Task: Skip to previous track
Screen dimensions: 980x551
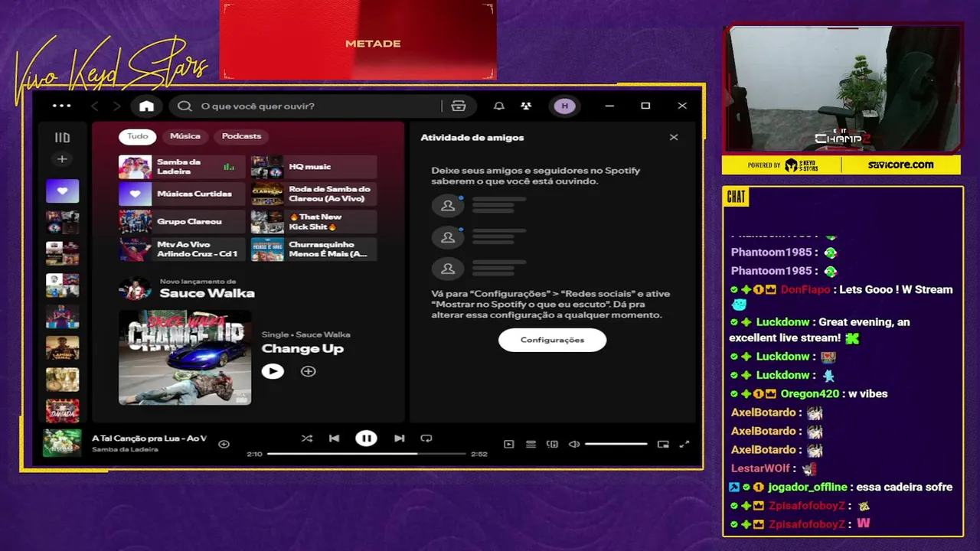Action: pos(334,439)
